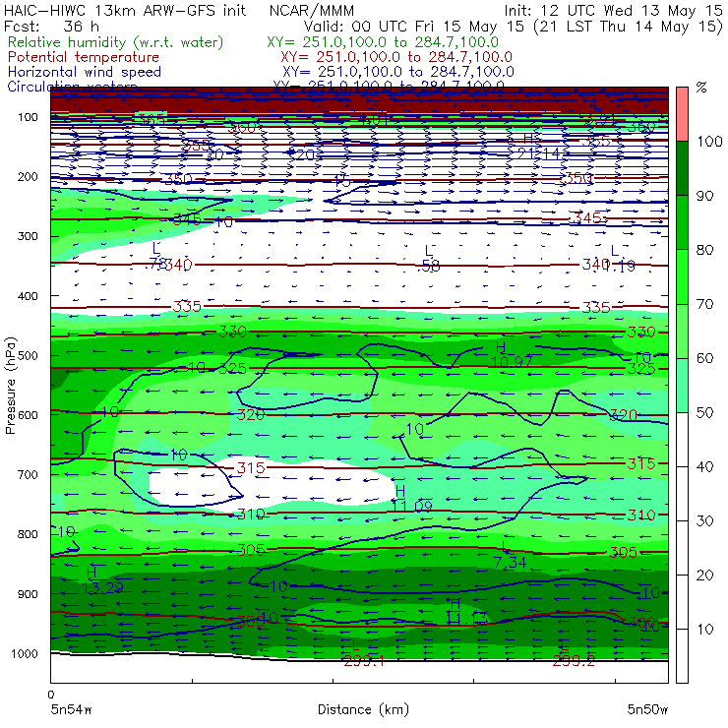Click the "10" color bar scale label
This screenshot has width=728, height=728.
[x=704, y=629]
